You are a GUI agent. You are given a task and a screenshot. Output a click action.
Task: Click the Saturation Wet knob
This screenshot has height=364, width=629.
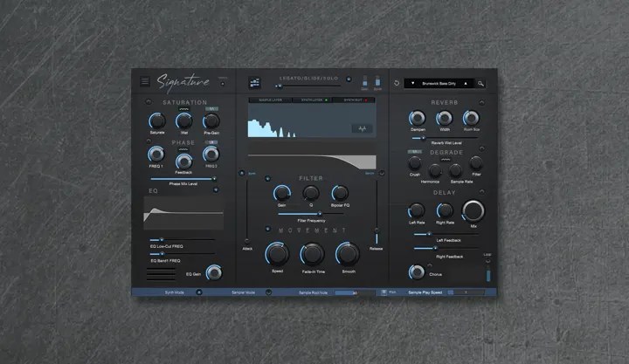click(x=183, y=120)
